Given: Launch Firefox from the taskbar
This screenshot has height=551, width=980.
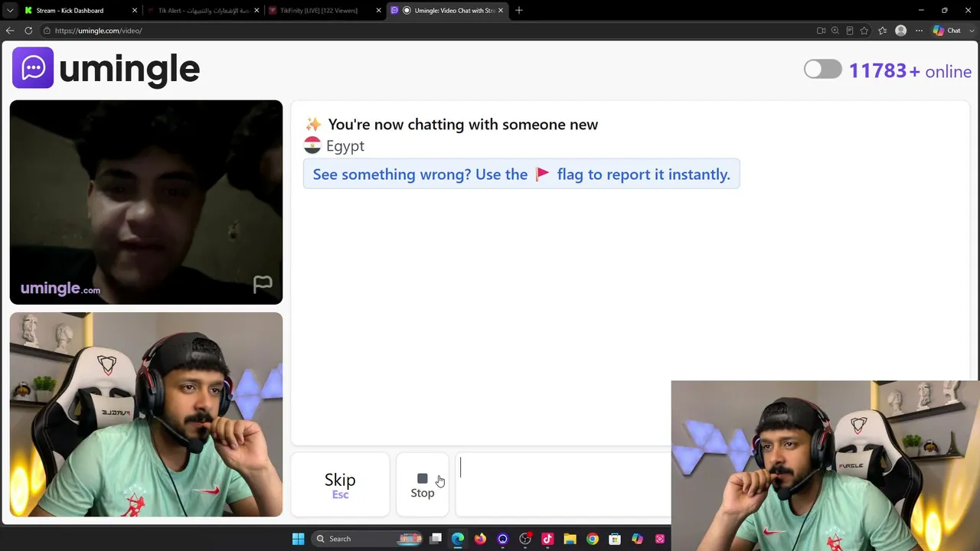Looking at the screenshot, I should (480, 539).
